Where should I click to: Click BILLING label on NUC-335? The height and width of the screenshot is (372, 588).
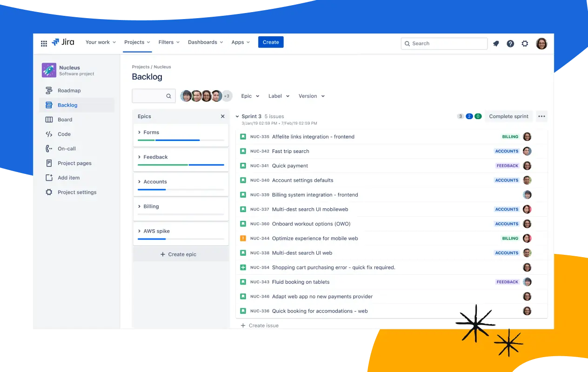[x=510, y=137]
